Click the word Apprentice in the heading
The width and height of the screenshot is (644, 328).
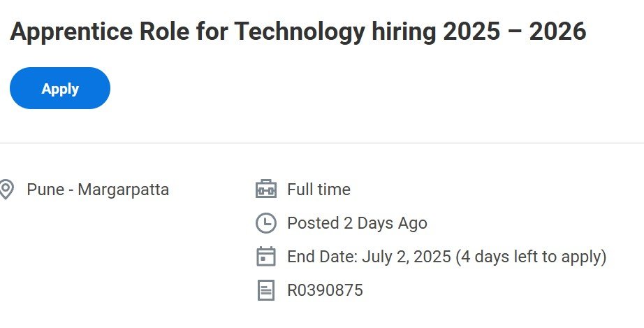[71, 31]
